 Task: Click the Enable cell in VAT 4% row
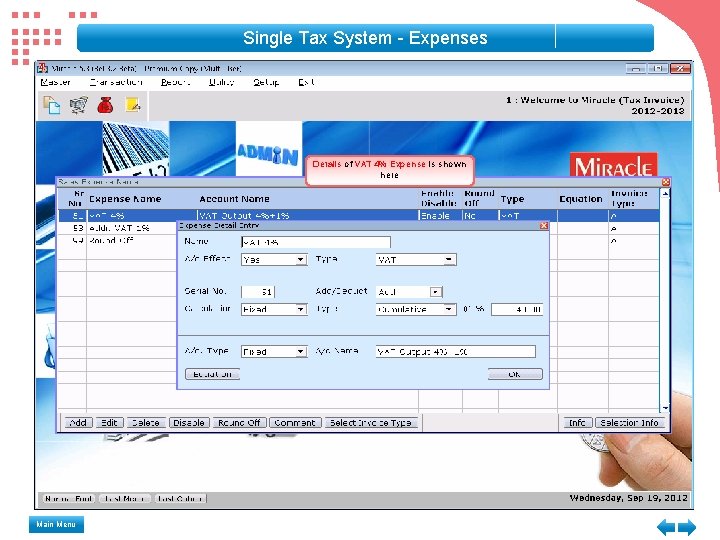(x=439, y=215)
